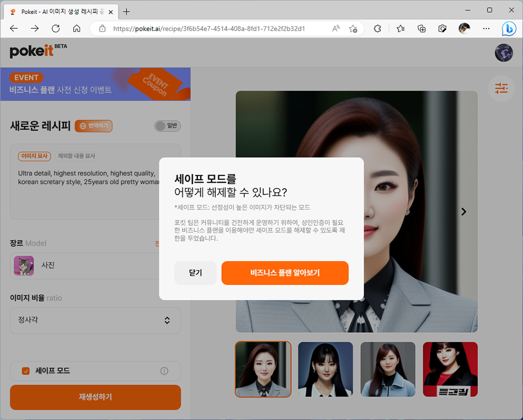Open the Bing chat sidebar
523x420 pixels.
509,29
